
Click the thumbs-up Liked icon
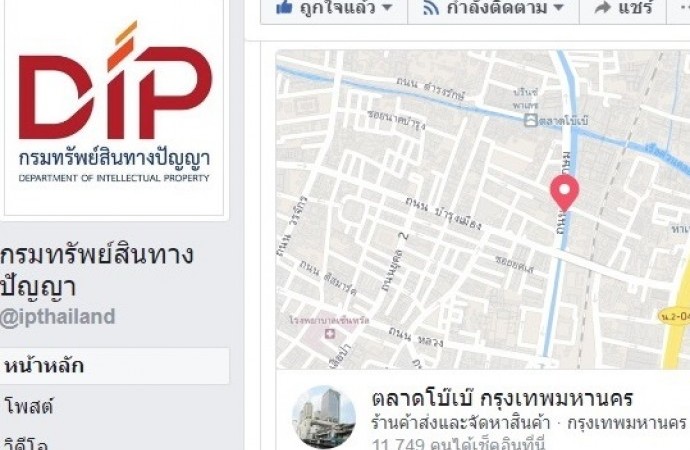click(284, 7)
